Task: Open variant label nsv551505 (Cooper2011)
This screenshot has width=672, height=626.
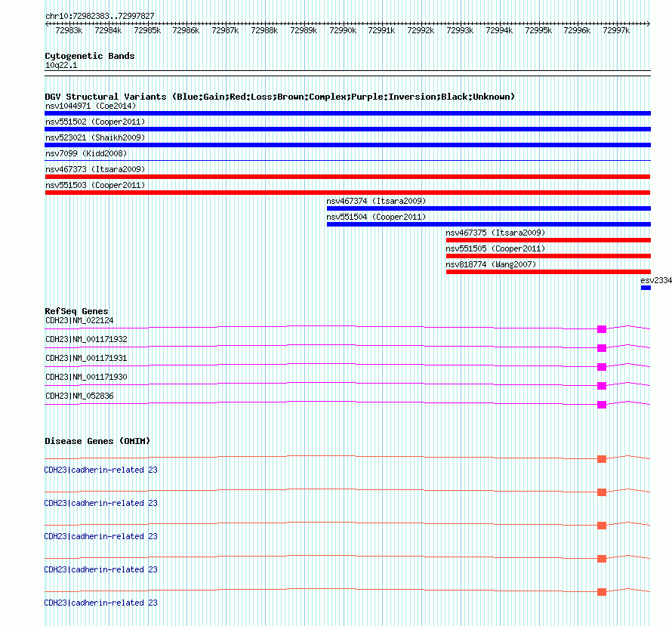Action: coord(495,248)
